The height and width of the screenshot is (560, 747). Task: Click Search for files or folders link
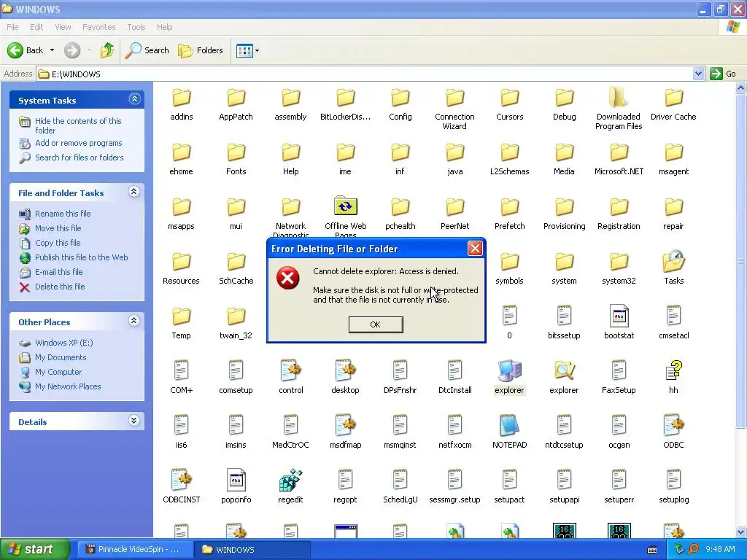[79, 157]
